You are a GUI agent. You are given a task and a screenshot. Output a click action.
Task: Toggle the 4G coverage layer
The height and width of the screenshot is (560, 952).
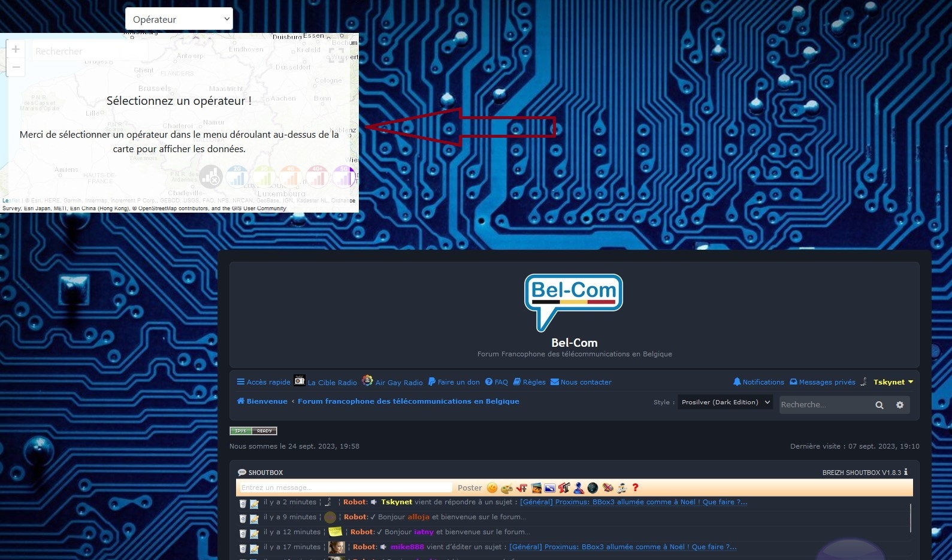click(x=291, y=177)
